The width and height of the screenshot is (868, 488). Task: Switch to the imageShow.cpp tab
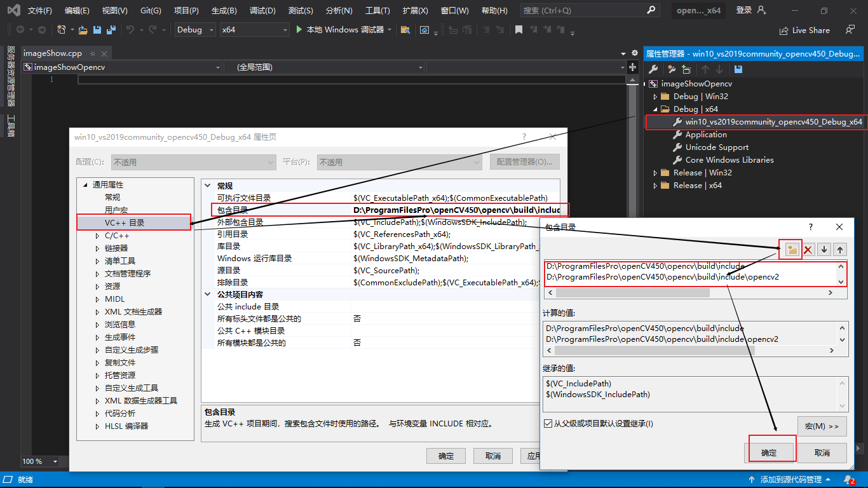coord(53,53)
